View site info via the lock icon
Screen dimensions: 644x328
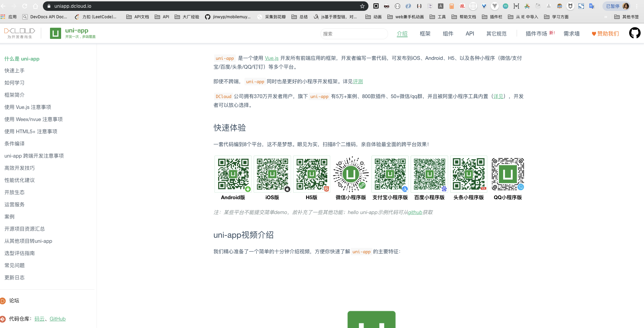49,6
